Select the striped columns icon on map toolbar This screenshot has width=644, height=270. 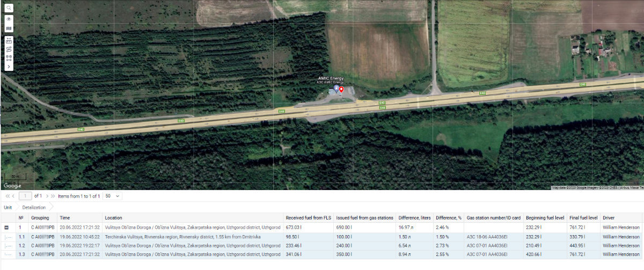click(9, 28)
